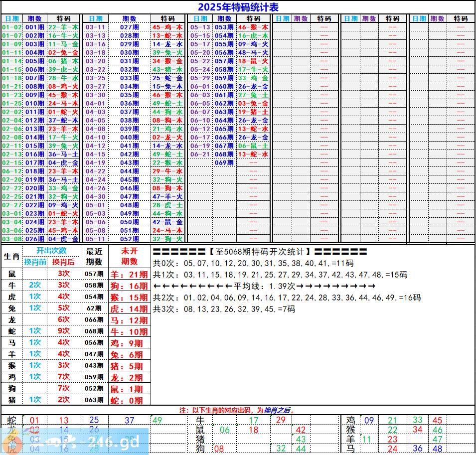
Task: Click the 最近期数 column header
Action: 94,256
